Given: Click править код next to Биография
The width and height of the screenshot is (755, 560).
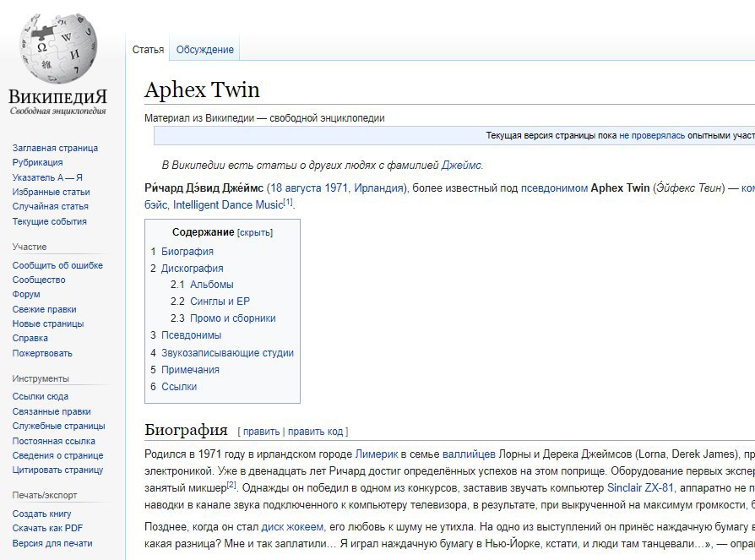Looking at the screenshot, I should tap(315, 432).
